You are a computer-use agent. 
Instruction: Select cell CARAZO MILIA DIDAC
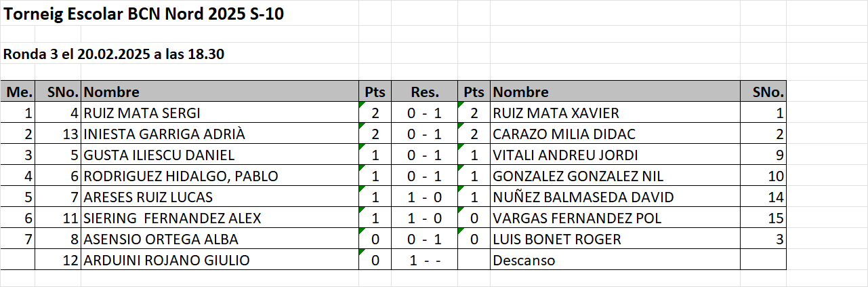point(615,134)
